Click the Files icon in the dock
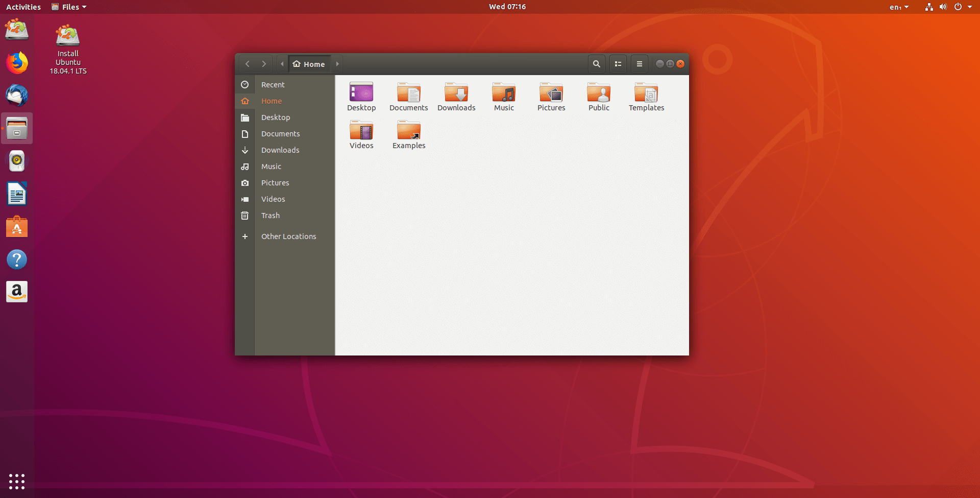This screenshot has height=498, width=980. pyautogui.click(x=17, y=128)
